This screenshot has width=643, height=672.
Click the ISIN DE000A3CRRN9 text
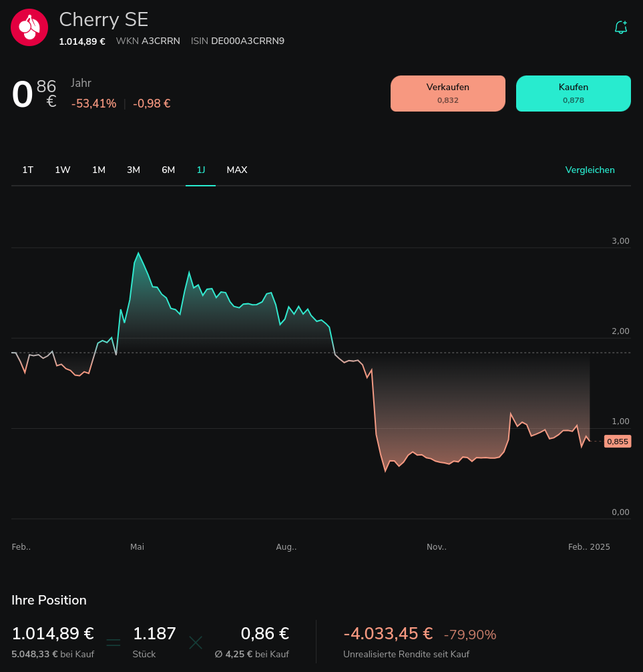(x=237, y=41)
